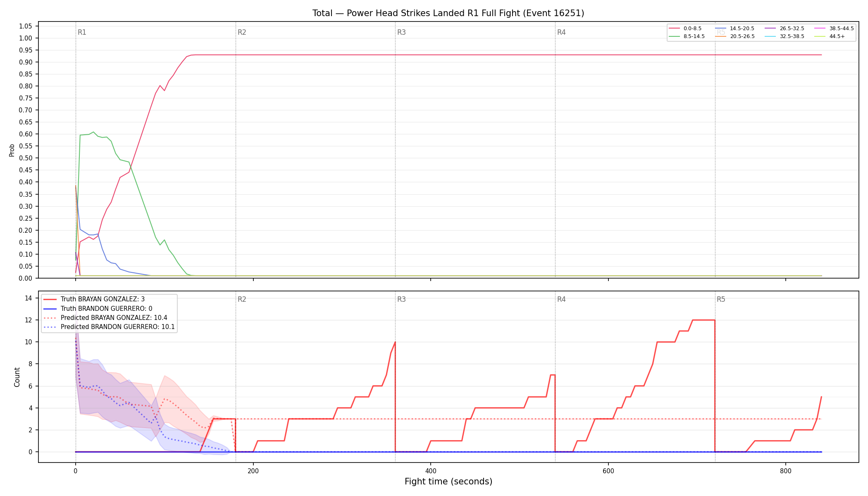Select the green line sample for 8.5-14.5
The height and width of the screenshot is (496, 868).
point(675,36)
